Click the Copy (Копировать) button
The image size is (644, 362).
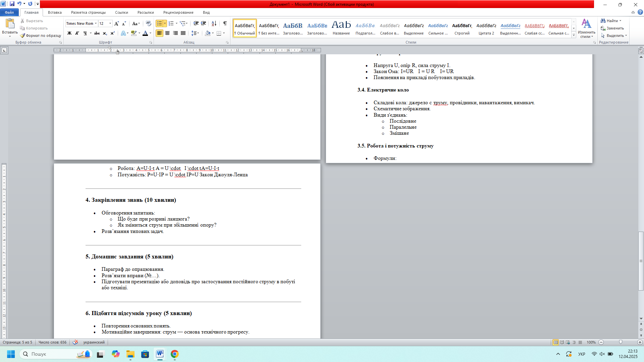(34, 28)
